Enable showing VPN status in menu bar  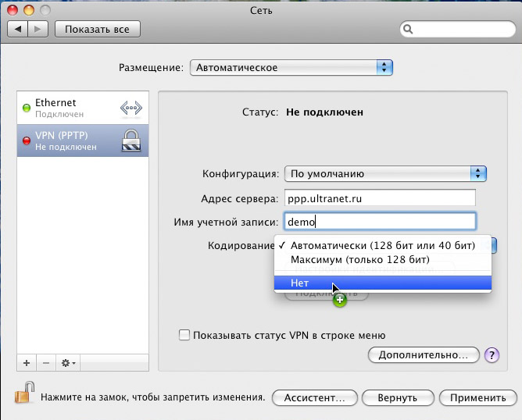[x=184, y=335]
